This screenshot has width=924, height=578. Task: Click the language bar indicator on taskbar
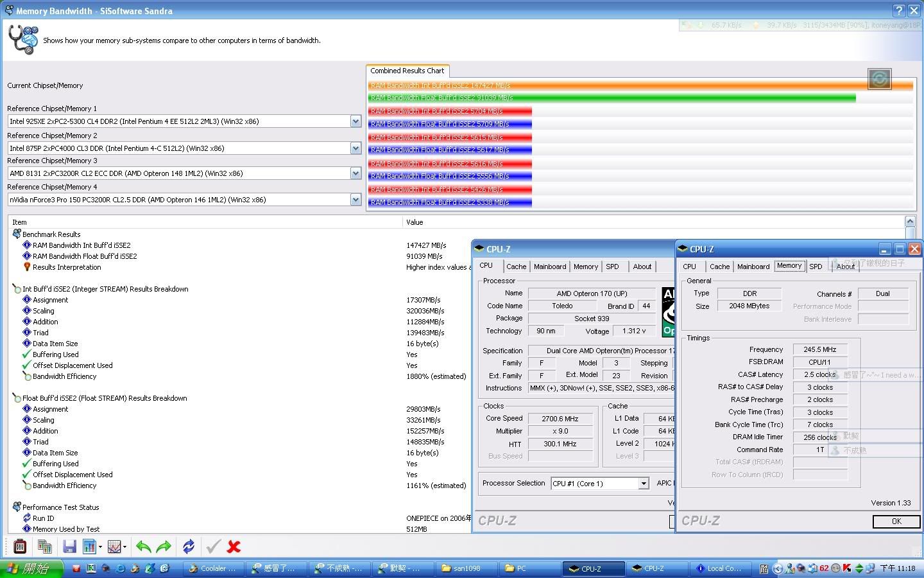764,568
